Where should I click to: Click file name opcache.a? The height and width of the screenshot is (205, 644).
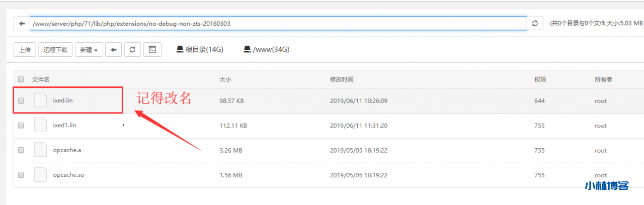(67, 150)
